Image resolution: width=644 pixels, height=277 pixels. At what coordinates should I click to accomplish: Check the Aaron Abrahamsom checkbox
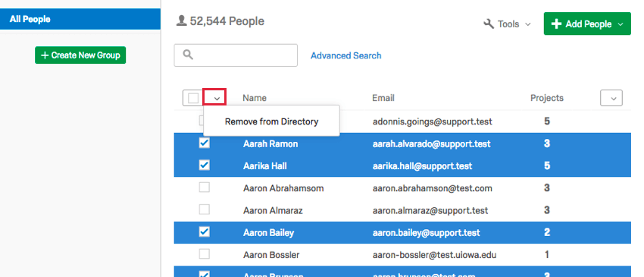204,187
